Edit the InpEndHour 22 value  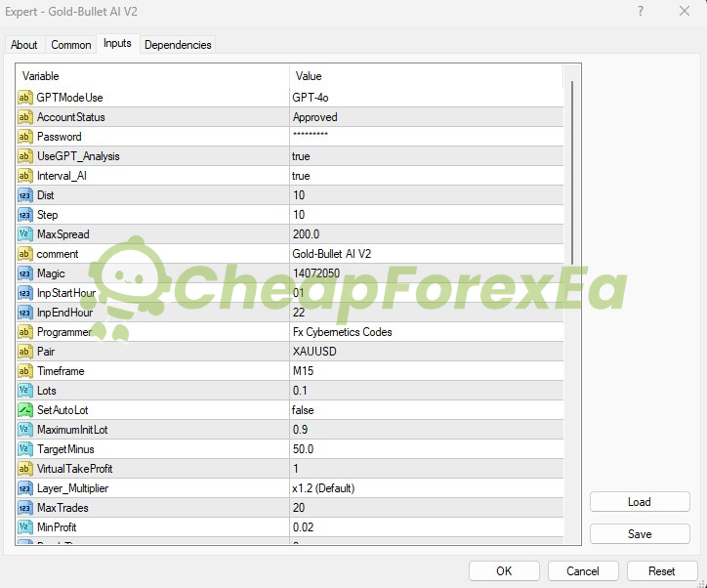click(427, 313)
